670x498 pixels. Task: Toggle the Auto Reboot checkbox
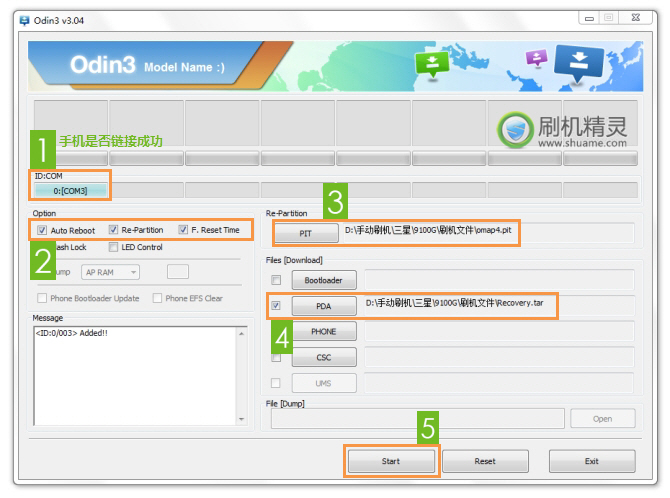tap(42, 230)
